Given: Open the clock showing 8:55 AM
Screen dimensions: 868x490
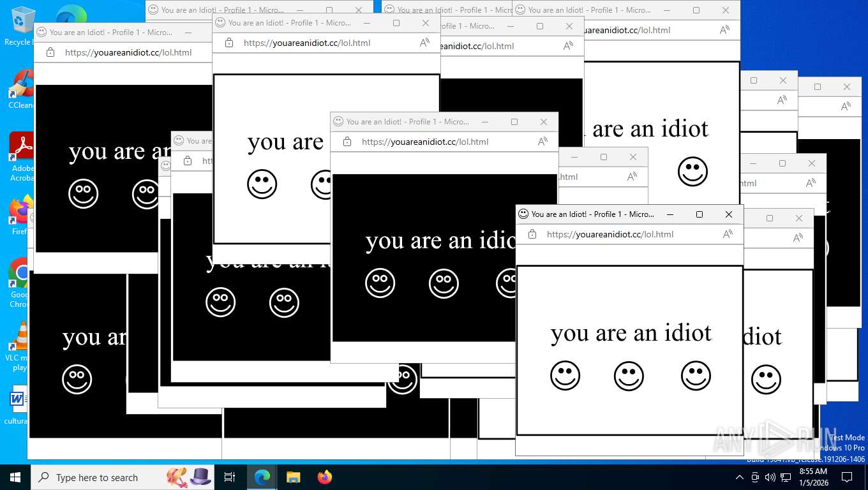Looking at the screenshot, I should [813, 477].
